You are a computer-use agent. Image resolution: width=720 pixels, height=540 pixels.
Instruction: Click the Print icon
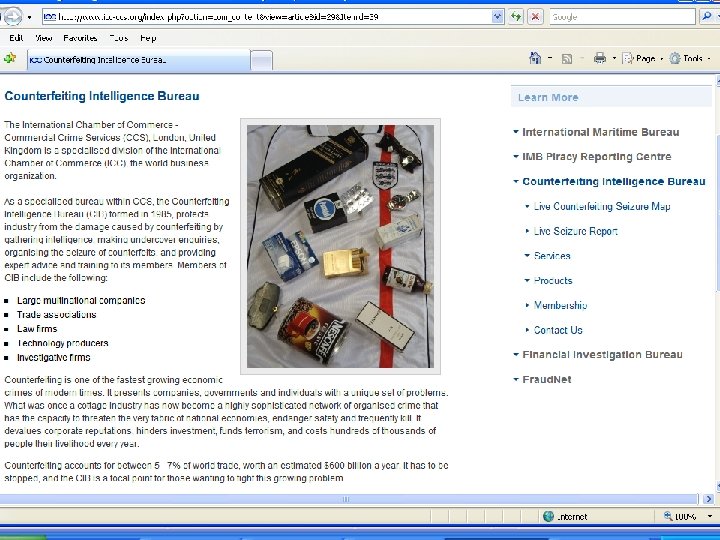600,58
